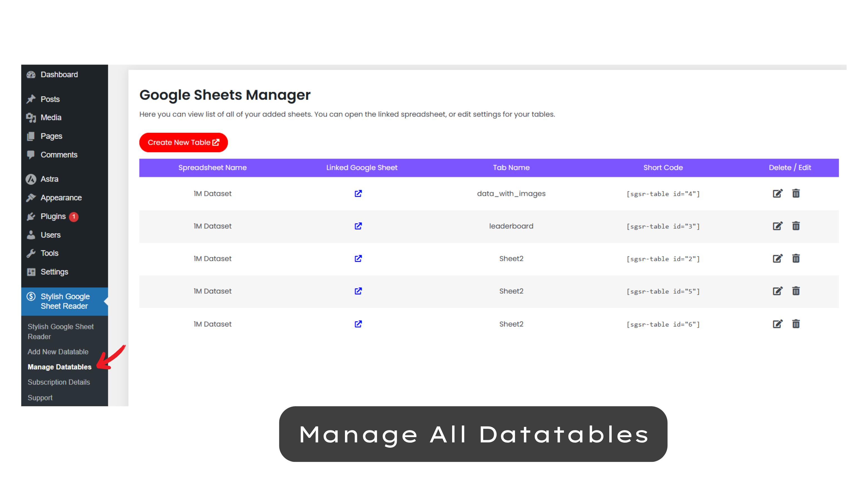Image resolution: width=868 pixels, height=488 pixels.
Task: Open linked Google Sheet for data_with_images row
Action: click(358, 193)
